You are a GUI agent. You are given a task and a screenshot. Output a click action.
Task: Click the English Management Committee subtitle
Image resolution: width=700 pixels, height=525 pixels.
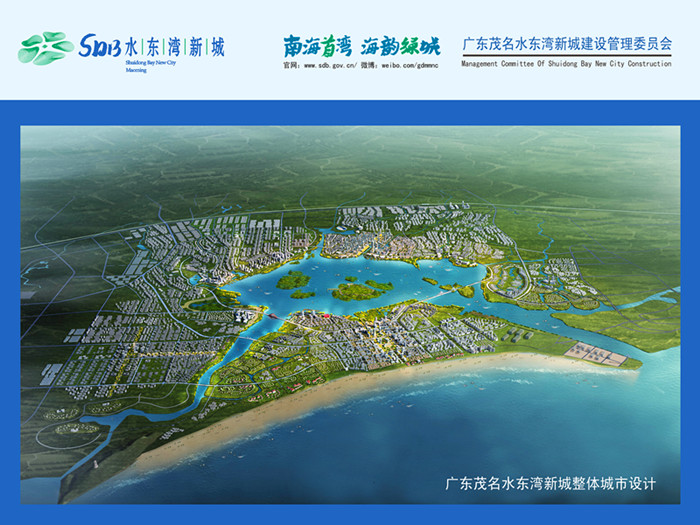(566, 64)
